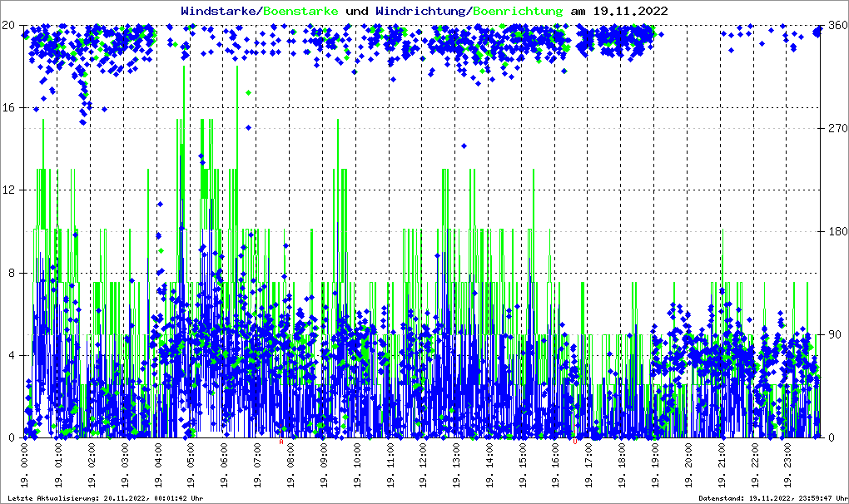Select the 12:00 time axis label
Image resolution: width=849 pixels, height=504 pixels.
click(x=423, y=467)
